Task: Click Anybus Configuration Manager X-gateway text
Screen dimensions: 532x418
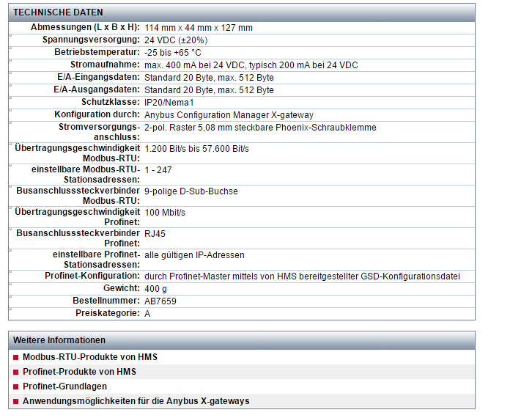Action: coord(229,115)
